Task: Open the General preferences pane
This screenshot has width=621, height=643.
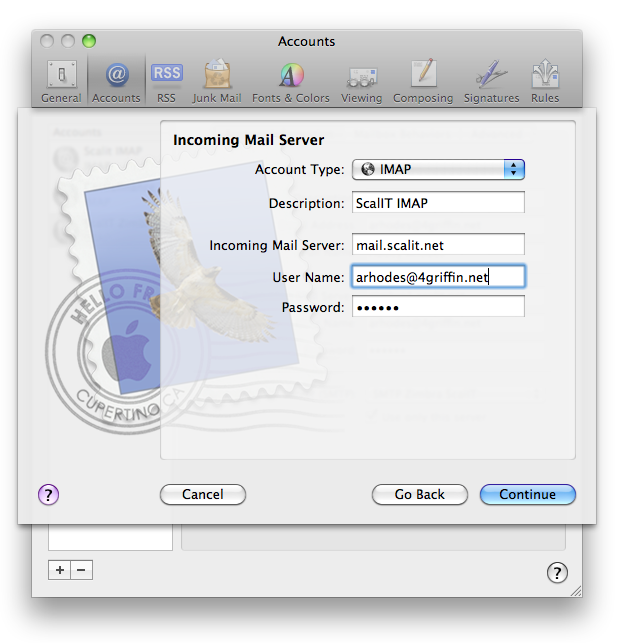Action: (62, 81)
